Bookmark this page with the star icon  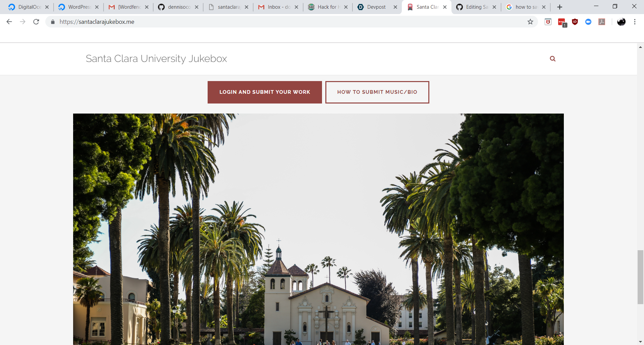pos(530,22)
